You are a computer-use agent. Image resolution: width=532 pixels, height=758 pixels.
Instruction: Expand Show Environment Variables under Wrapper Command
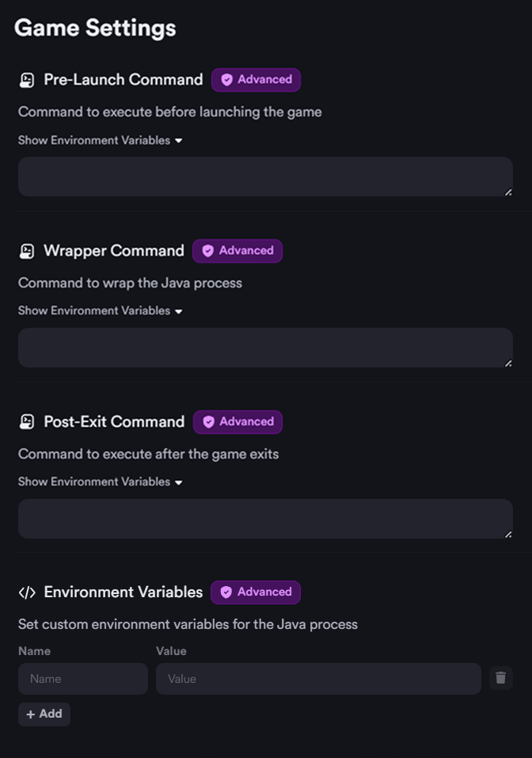(x=101, y=311)
